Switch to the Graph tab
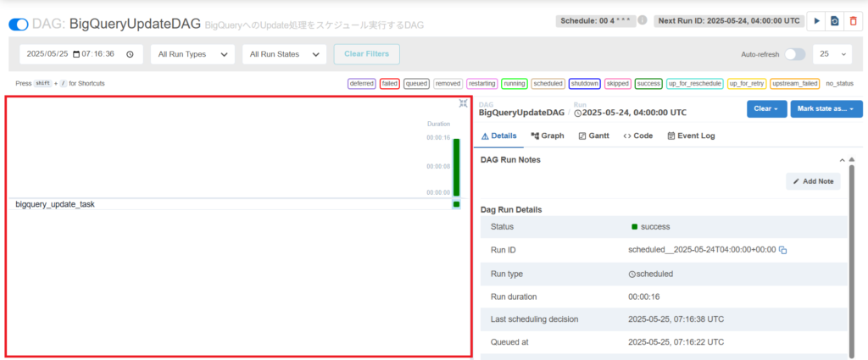This screenshot has width=868, height=360. coord(547,136)
